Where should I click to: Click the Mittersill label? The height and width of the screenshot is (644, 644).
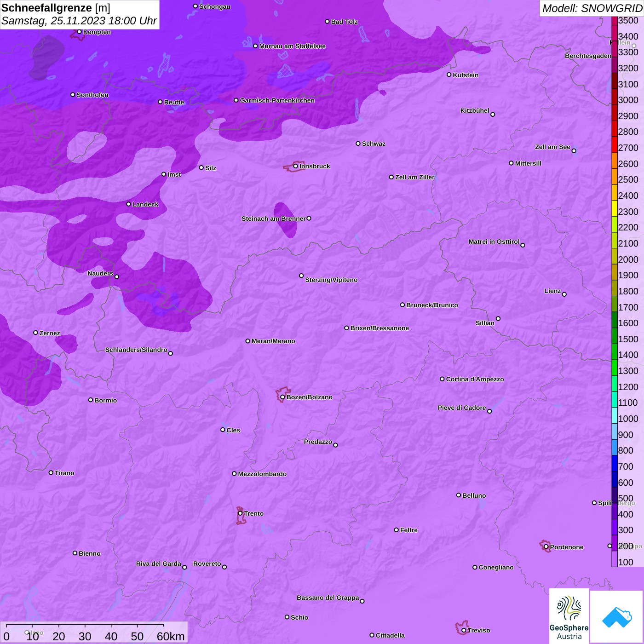(x=528, y=163)
